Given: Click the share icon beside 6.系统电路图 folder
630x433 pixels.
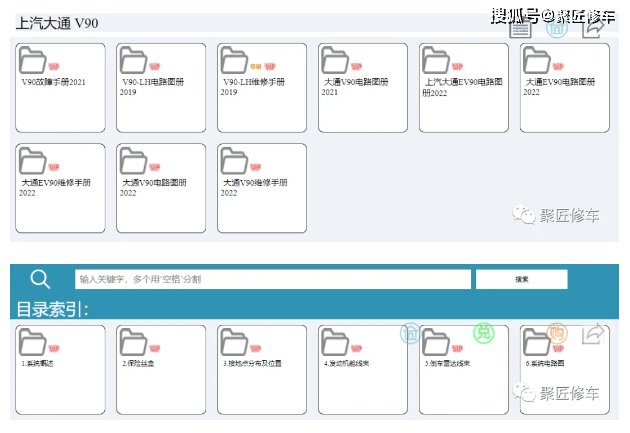Looking at the screenshot, I should point(593,334).
